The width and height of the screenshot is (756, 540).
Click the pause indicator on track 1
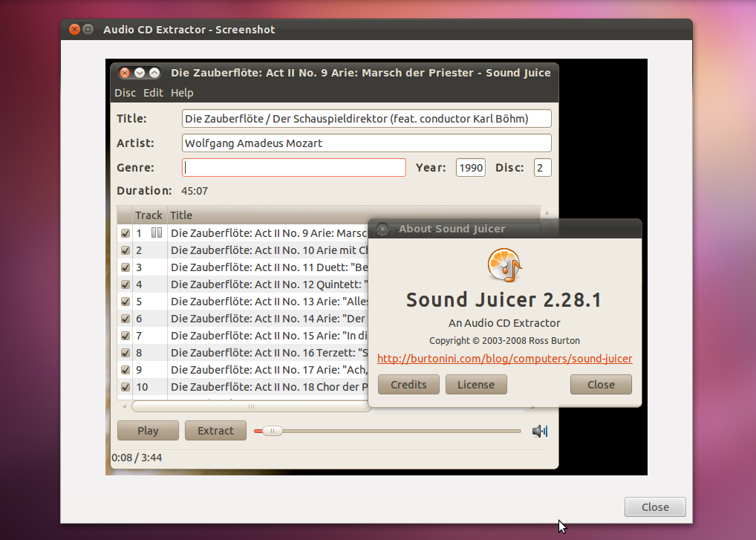tap(157, 233)
